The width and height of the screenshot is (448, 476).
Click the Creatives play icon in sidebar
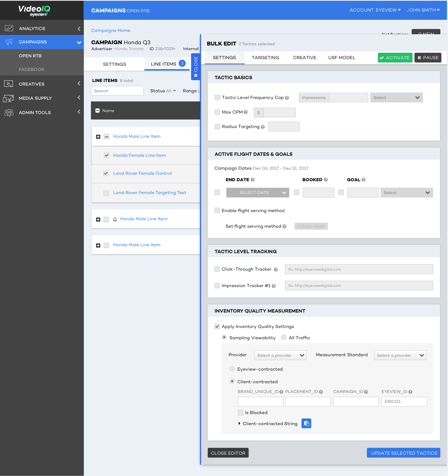coord(8,84)
